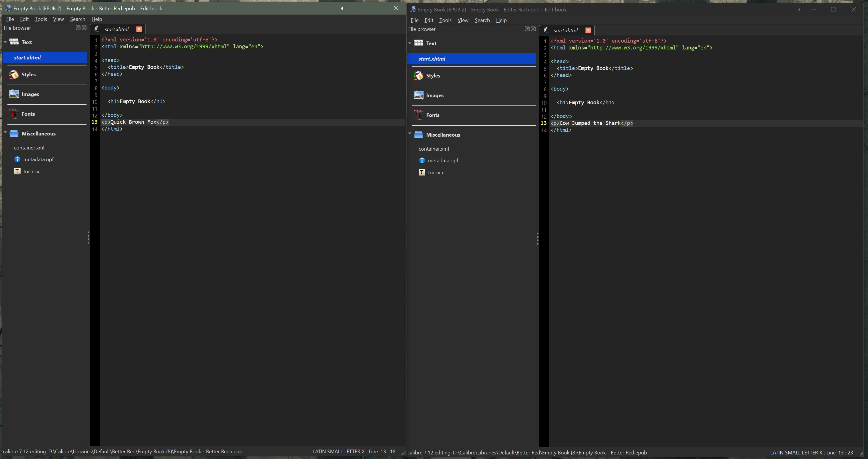Collapse the Text section in right window
Viewport: 868px width, 459px height.
click(410, 43)
